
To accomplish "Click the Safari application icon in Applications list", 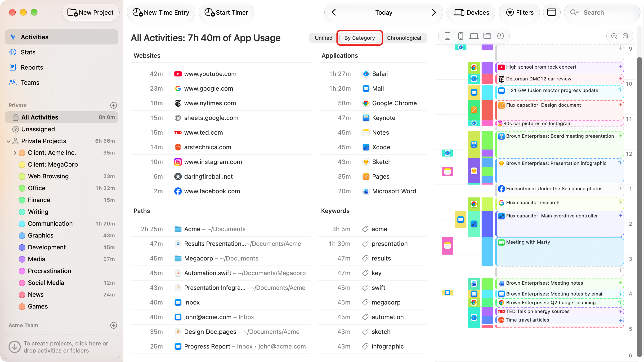I will [366, 74].
